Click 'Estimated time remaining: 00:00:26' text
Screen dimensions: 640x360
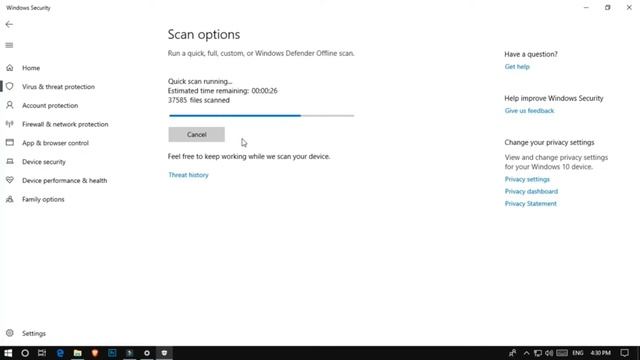tap(222, 91)
